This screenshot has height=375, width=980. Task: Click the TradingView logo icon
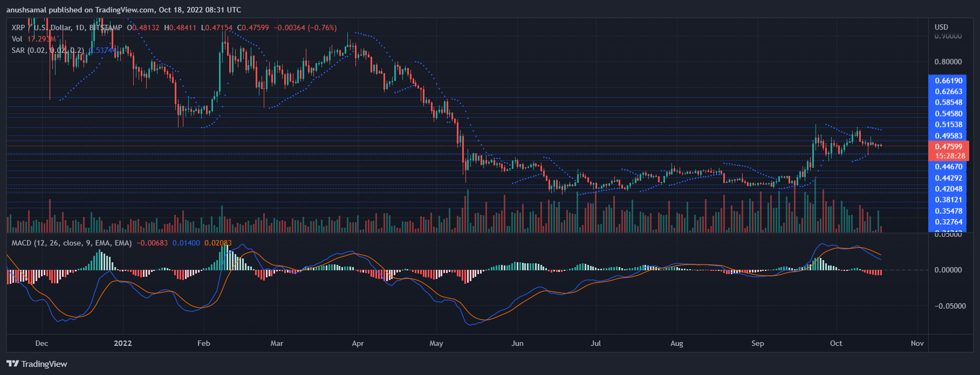pos(12,364)
